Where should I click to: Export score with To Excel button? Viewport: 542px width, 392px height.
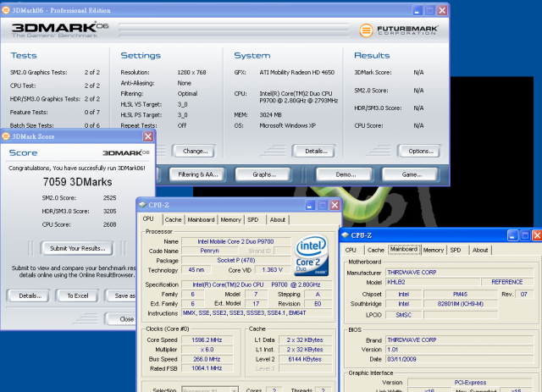coord(78,295)
